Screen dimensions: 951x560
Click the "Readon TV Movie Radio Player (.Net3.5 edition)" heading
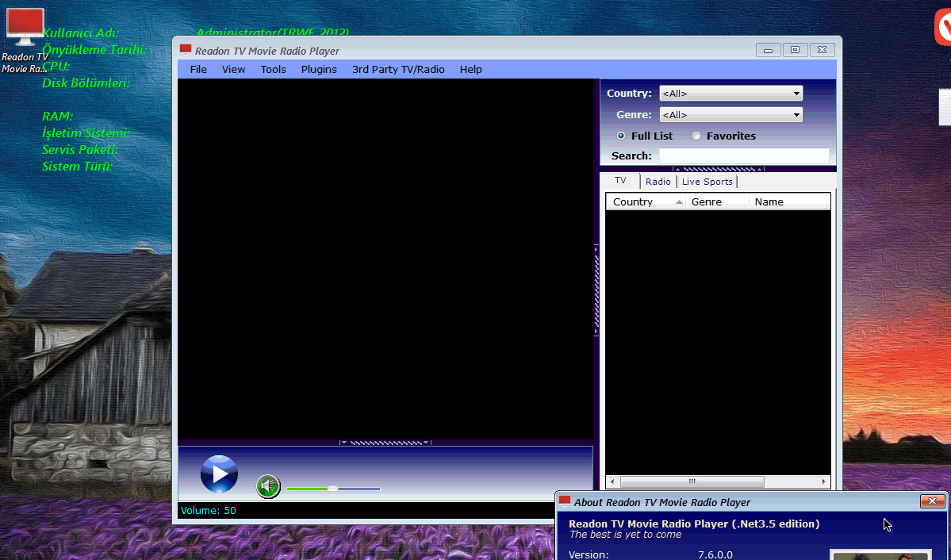(x=694, y=524)
